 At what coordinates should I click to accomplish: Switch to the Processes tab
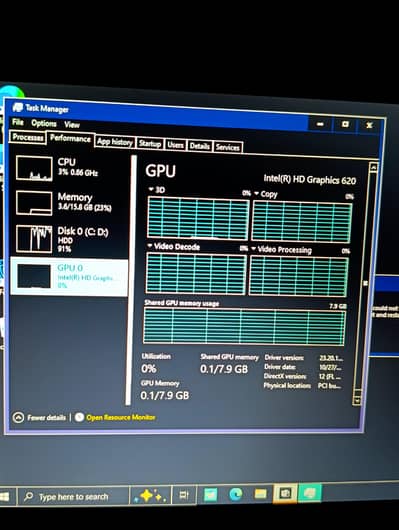28,138
